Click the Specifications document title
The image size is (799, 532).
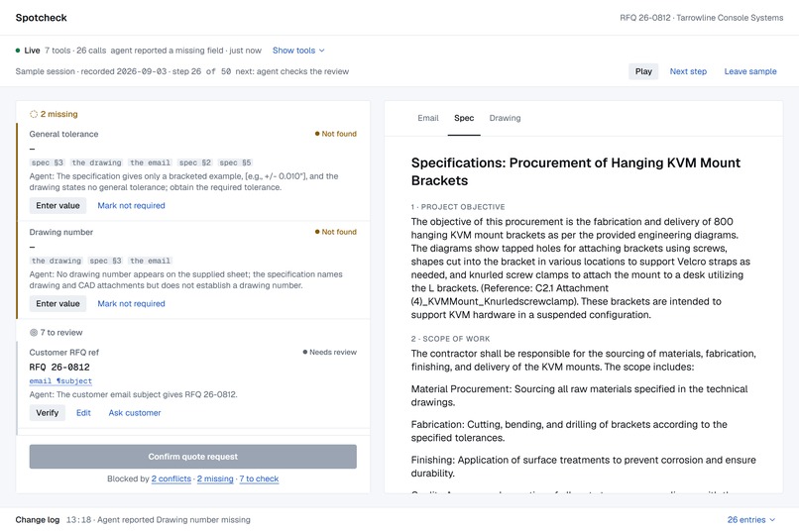[576, 171]
